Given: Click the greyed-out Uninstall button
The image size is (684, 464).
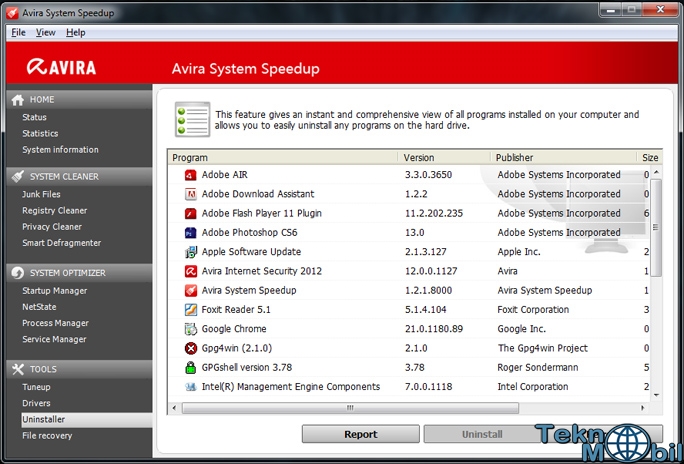Looking at the screenshot, I should pyautogui.click(x=482, y=434).
